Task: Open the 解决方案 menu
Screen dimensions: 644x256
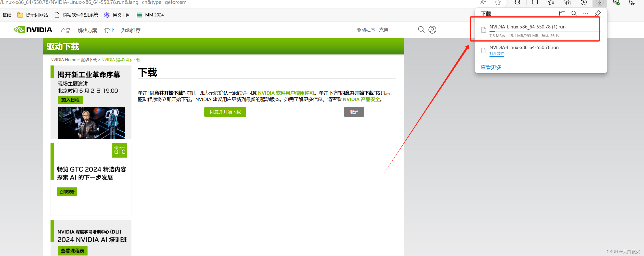Action: click(x=87, y=30)
